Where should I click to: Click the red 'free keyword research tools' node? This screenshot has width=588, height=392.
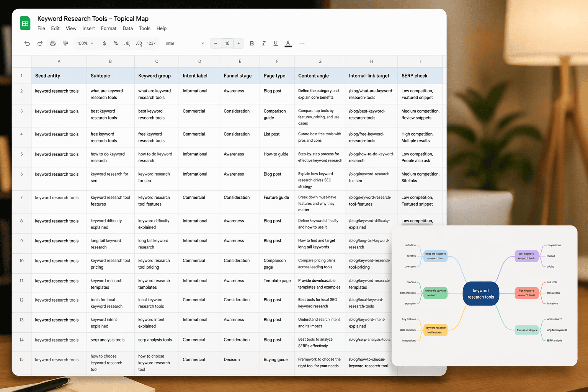(x=526, y=293)
